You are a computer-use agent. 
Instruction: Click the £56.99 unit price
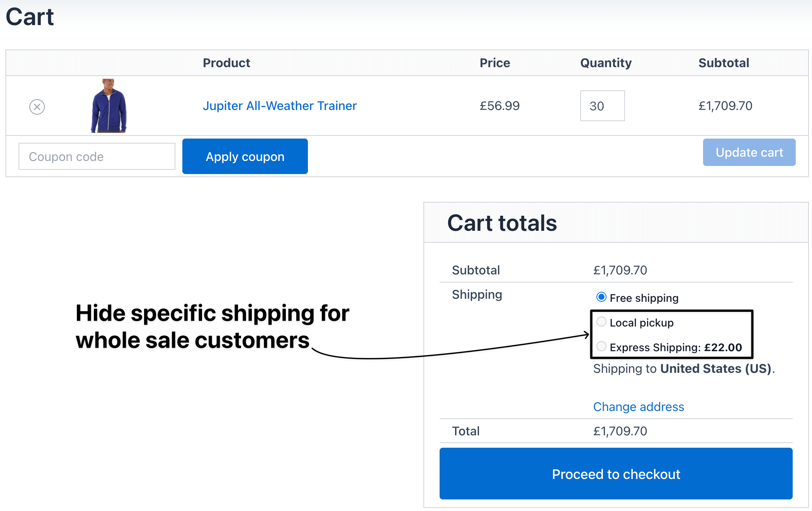(x=499, y=106)
